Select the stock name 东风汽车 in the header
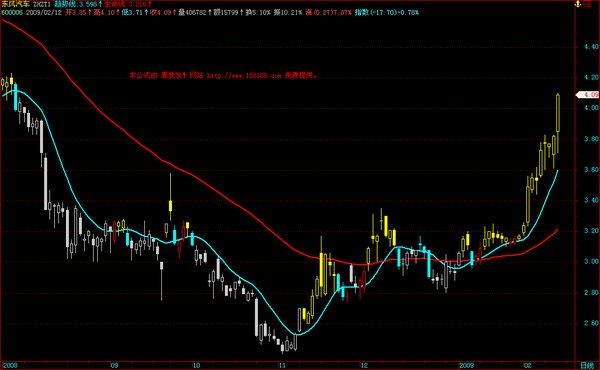 [x=15, y=4]
